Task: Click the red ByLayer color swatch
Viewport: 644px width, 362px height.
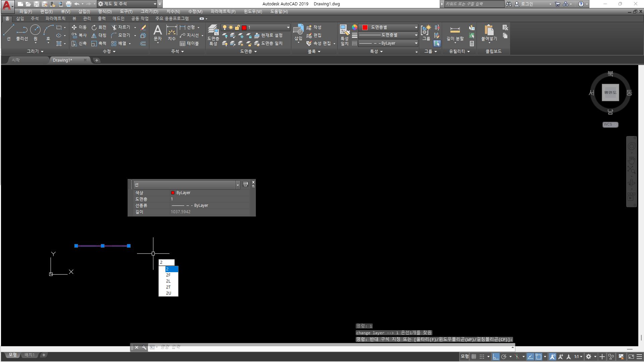Action: click(173, 193)
